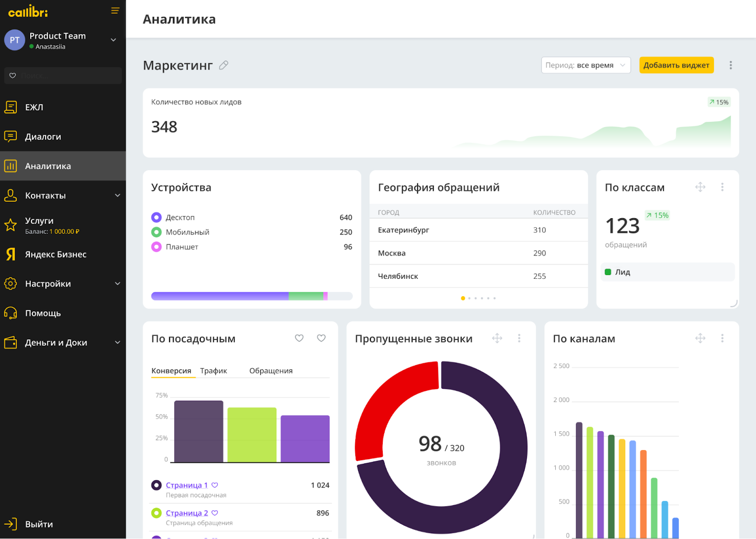Open the Страница 2 link
The image size is (756, 539).
pyautogui.click(x=187, y=513)
